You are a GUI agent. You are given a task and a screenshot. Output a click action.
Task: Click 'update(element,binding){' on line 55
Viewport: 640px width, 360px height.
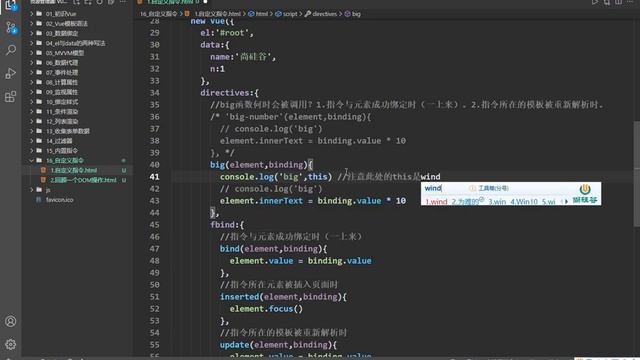point(278,344)
